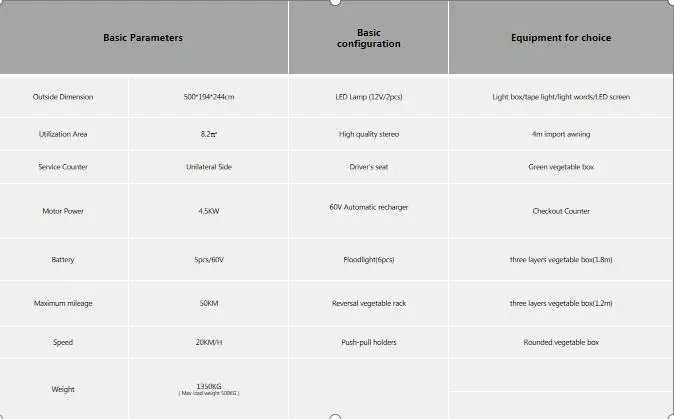Click the 4.5KW motor power value
Screen dimensions: 674x419
(x=209, y=211)
